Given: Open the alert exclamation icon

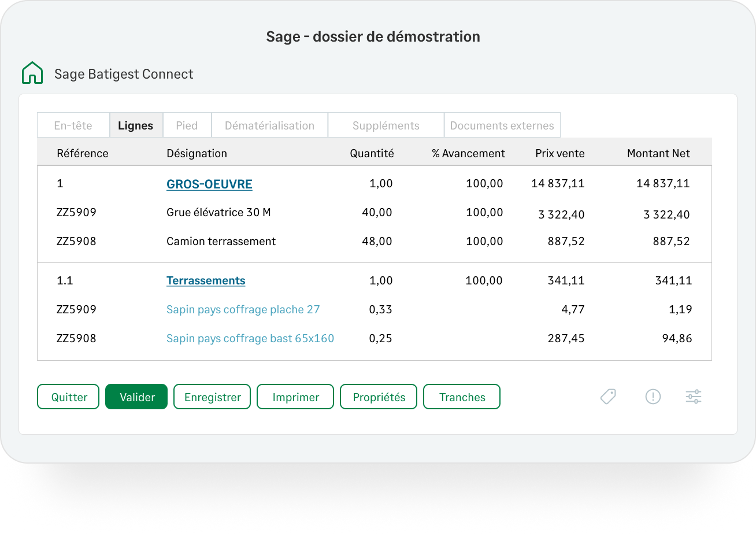Looking at the screenshot, I should pos(653,397).
